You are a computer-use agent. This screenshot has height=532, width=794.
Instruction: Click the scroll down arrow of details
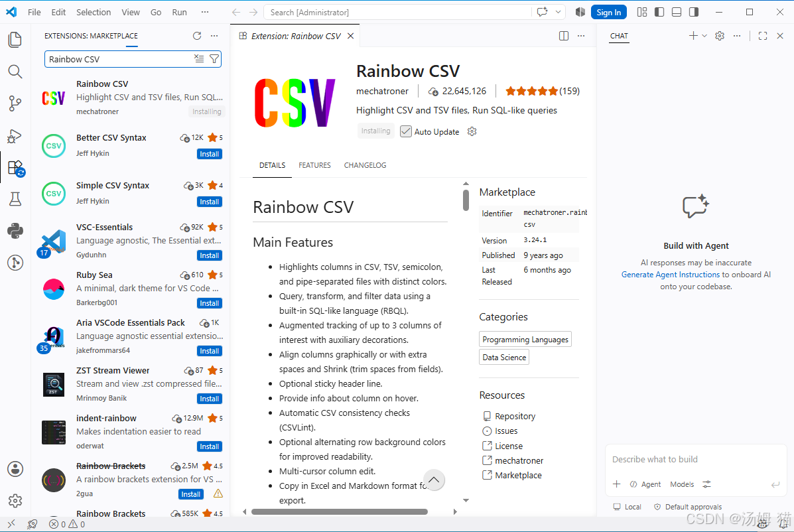[x=466, y=500]
